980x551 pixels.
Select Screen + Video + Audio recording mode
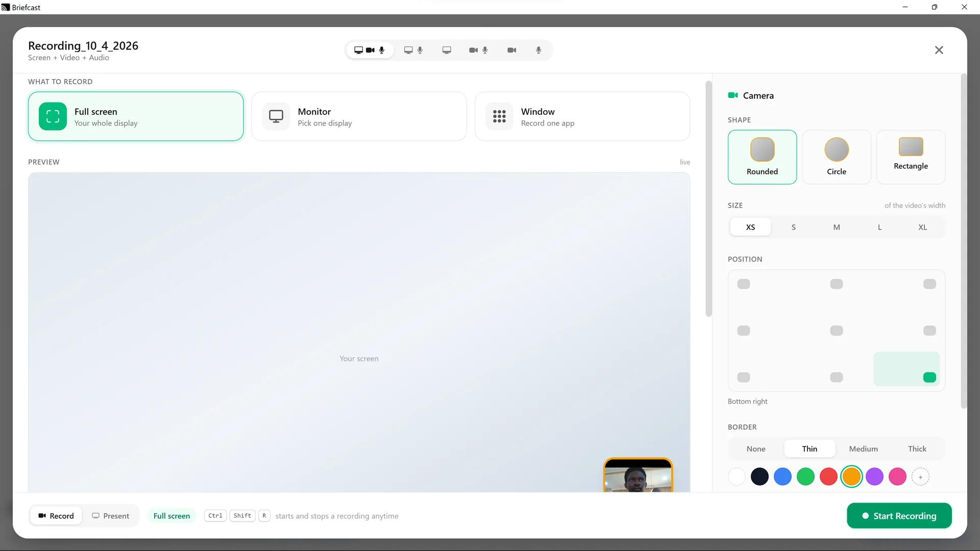tap(370, 50)
